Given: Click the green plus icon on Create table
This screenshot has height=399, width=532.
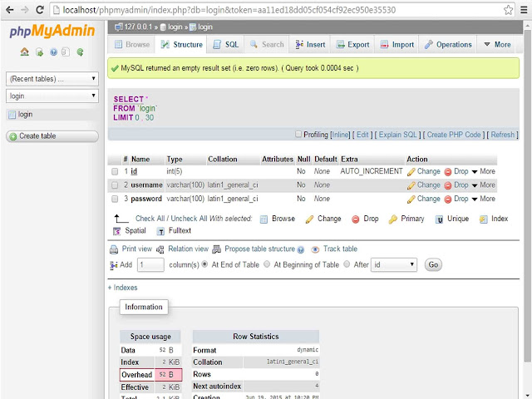Looking at the screenshot, I should pos(13,136).
